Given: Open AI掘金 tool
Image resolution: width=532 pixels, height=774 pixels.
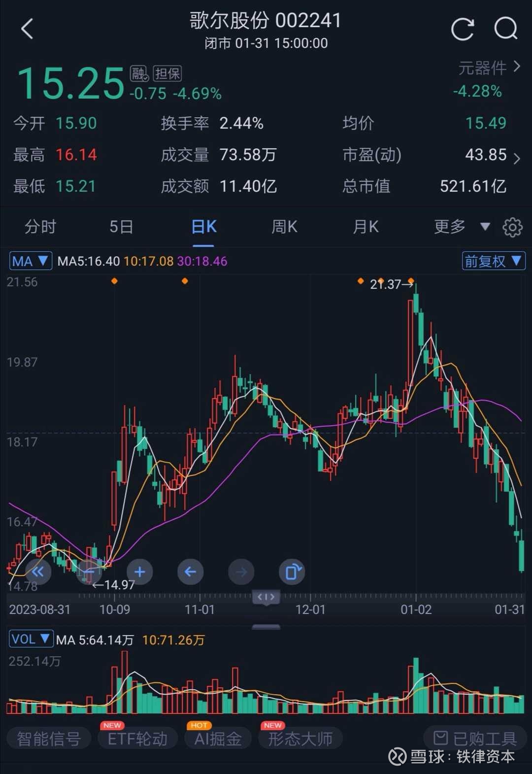Looking at the screenshot, I should pyautogui.click(x=218, y=739).
